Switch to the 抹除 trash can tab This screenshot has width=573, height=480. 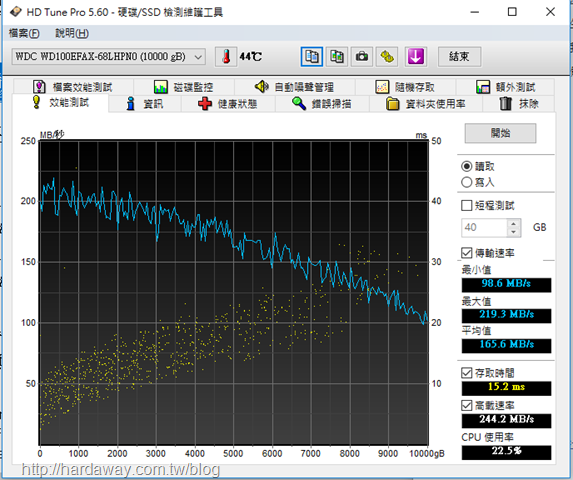(519, 104)
